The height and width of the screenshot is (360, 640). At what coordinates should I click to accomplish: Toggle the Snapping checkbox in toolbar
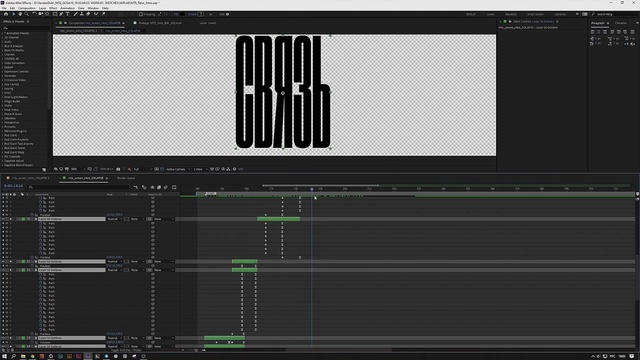141,14
